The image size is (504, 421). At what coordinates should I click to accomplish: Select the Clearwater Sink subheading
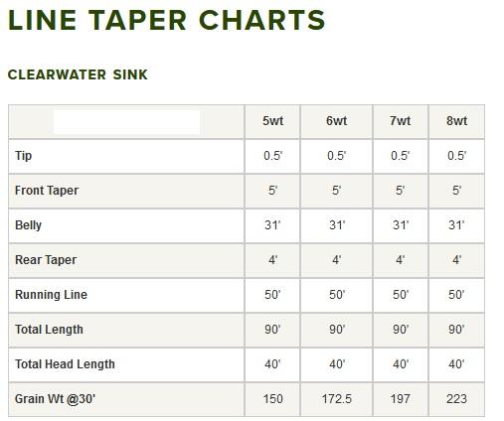coord(78,74)
